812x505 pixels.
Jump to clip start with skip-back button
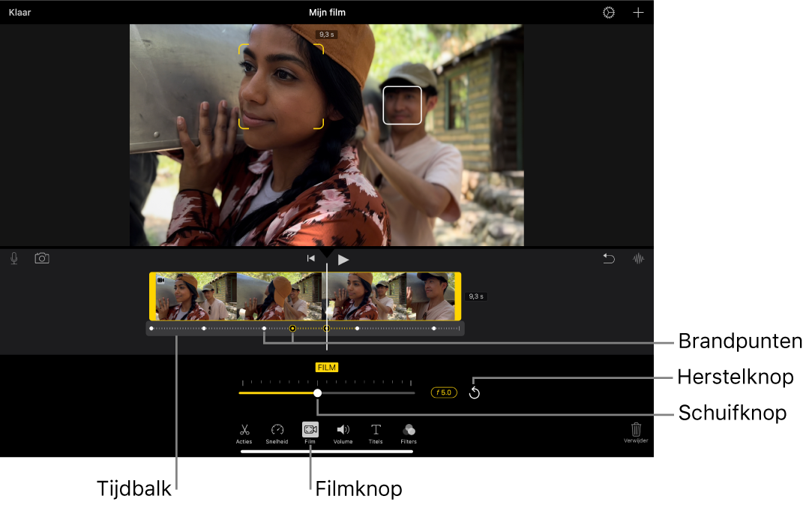tap(310, 258)
